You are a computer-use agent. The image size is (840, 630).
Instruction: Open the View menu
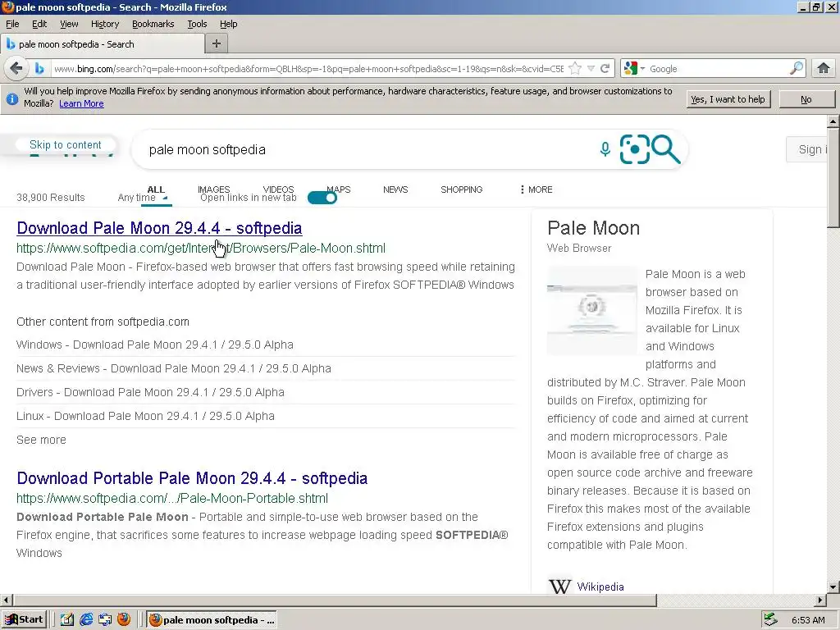(69, 24)
